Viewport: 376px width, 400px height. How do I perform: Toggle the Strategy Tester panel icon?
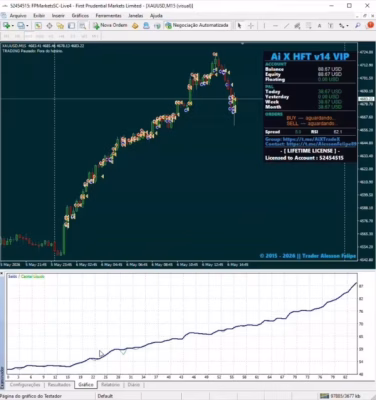pyautogui.click(x=82, y=25)
